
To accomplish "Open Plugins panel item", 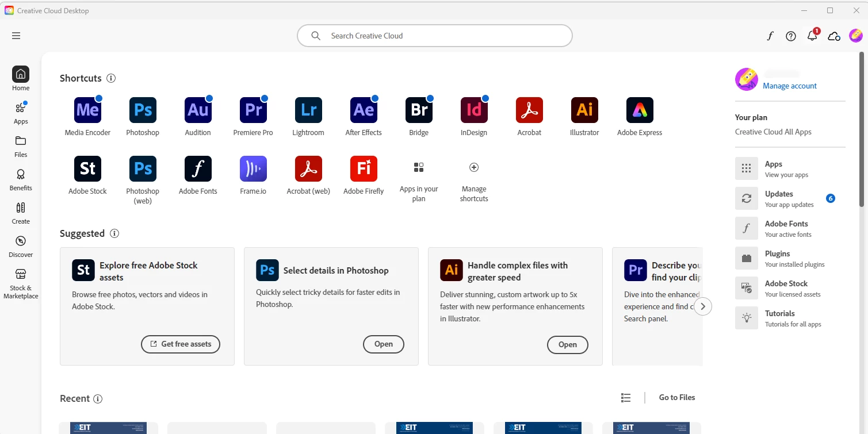I will [x=790, y=259].
